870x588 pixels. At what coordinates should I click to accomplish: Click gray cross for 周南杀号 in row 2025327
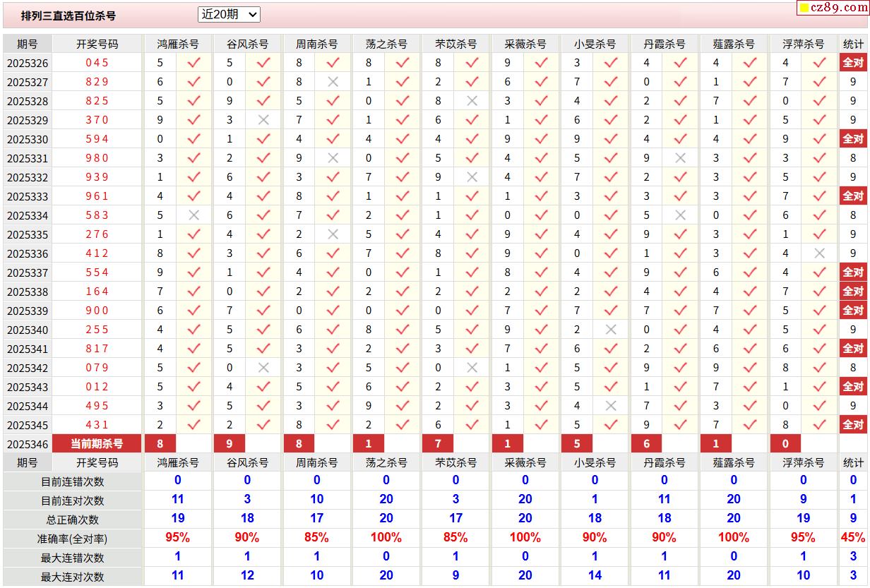333,82
